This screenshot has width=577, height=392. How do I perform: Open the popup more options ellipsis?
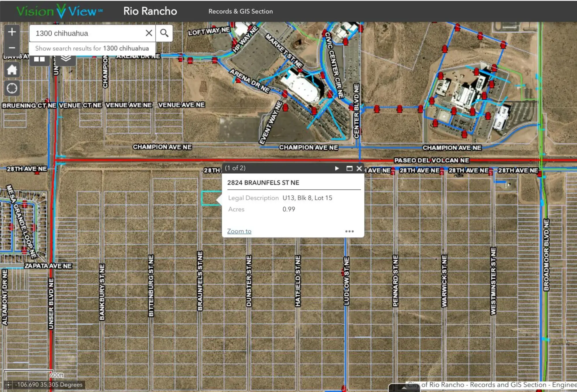coord(349,231)
